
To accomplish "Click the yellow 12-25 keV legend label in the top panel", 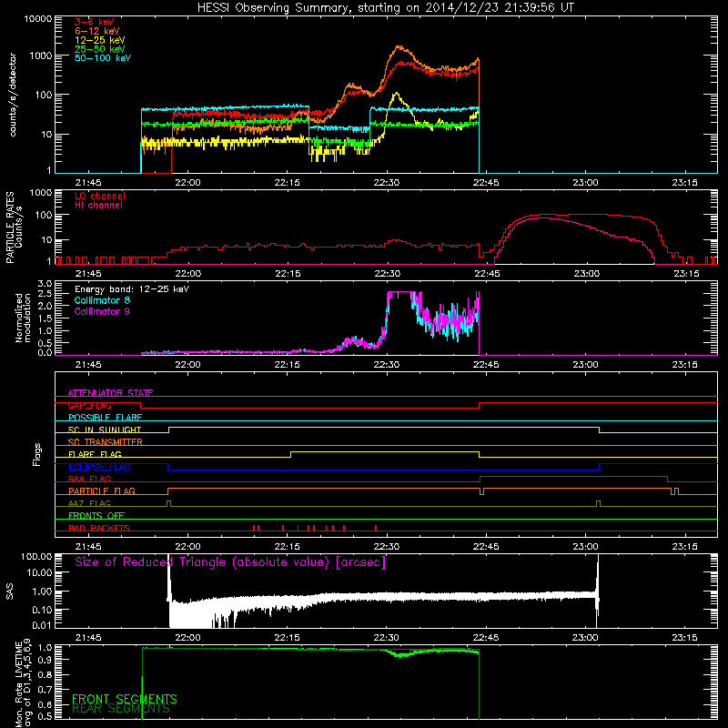I will pos(100,40).
